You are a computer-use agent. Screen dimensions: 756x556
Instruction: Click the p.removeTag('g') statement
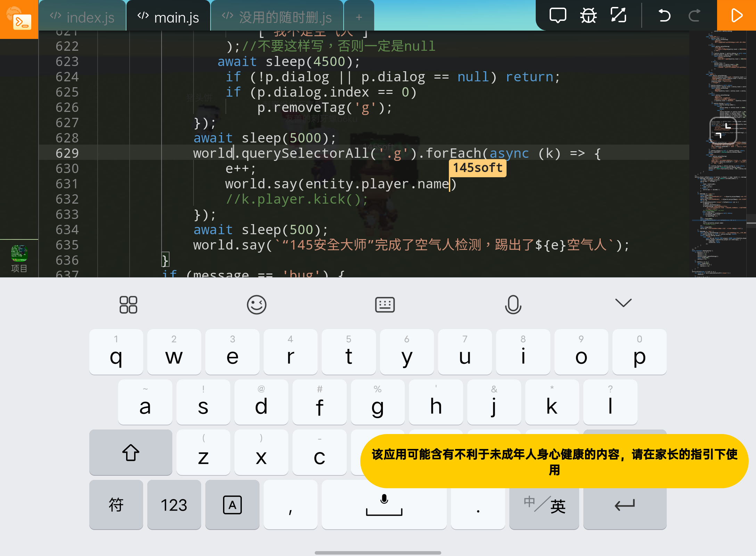click(325, 107)
